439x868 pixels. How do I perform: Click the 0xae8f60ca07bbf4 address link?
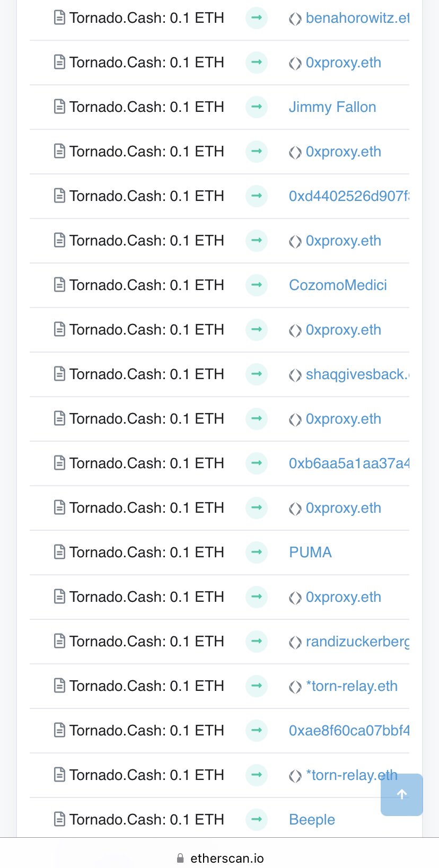[350, 731]
